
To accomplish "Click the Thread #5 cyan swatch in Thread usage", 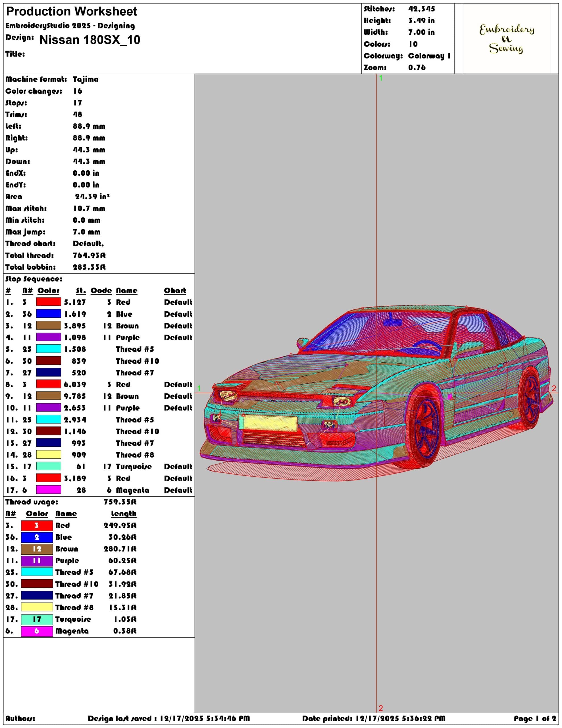I will [37, 572].
